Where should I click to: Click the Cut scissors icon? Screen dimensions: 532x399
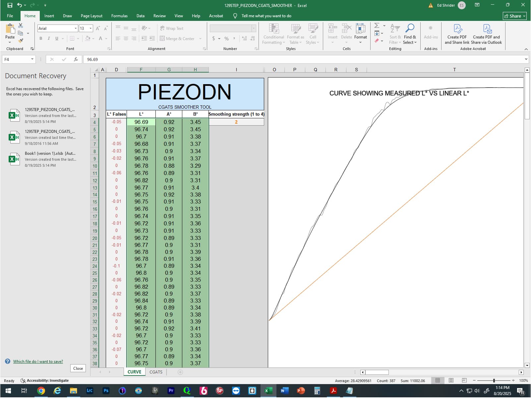point(21,26)
